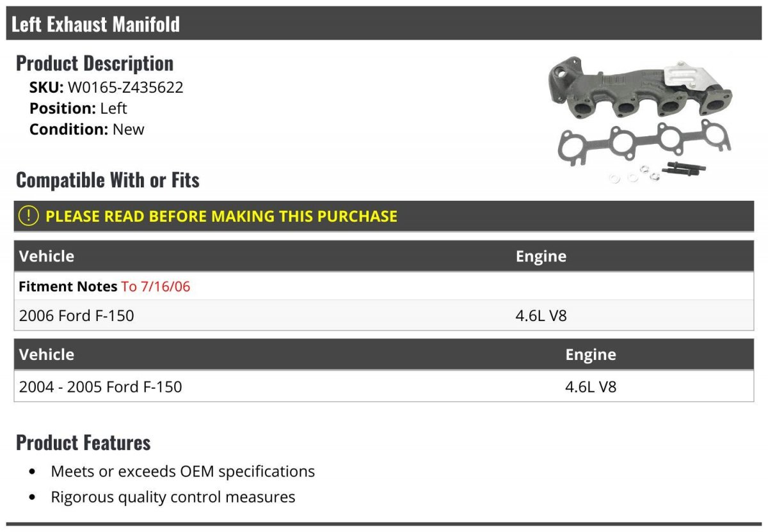Image resolution: width=768 pixels, height=532 pixels.
Task: Click the manifold gasket in the product image
Action: click(642, 144)
